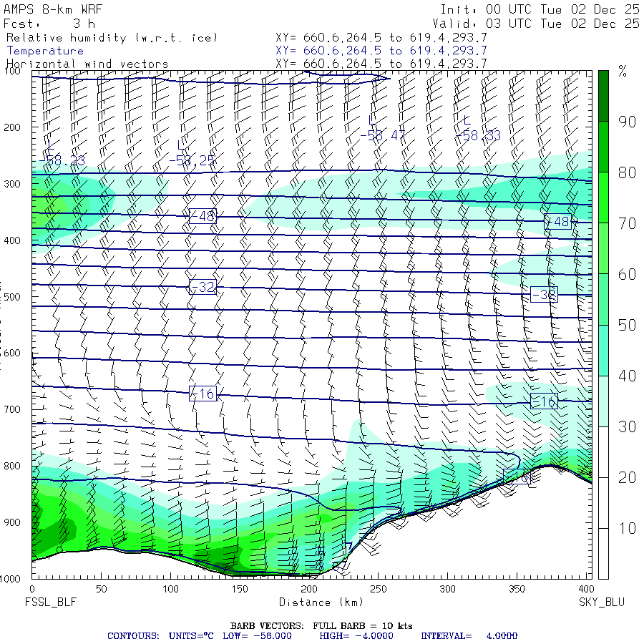Screen dimensions: 644x644
Task: Click the '200' pressure axis label
Action: [12, 127]
